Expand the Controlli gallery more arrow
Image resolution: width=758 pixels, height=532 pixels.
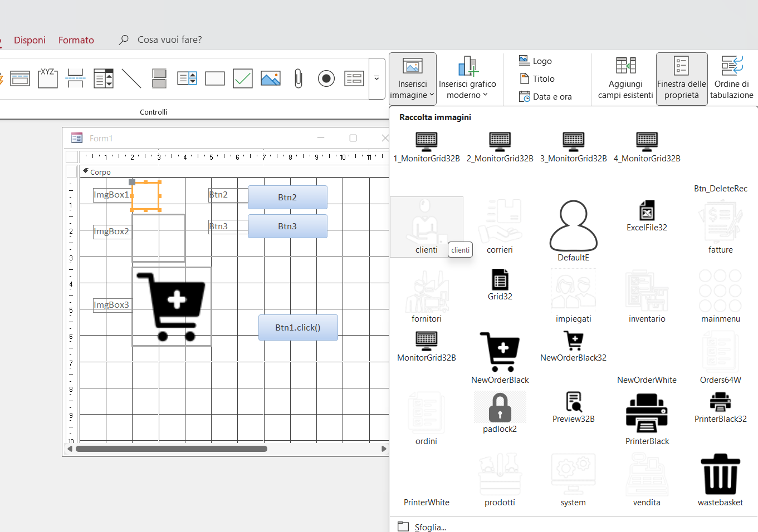pyautogui.click(x=377, y=78)
